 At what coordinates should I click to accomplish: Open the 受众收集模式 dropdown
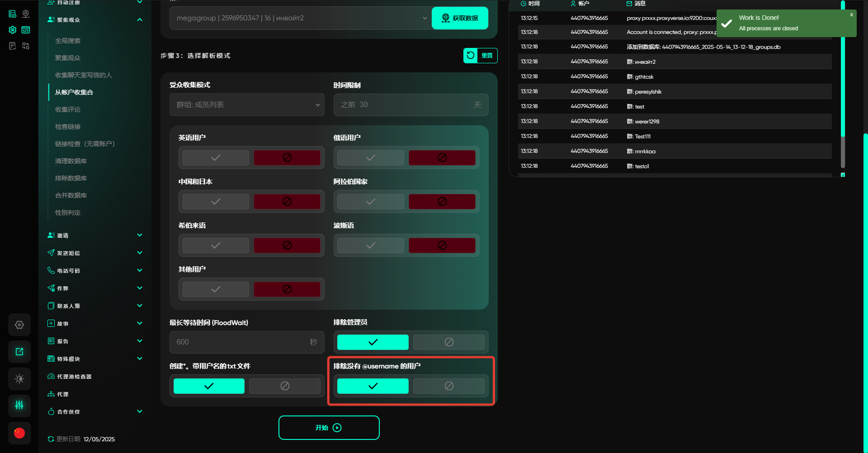pos(247,105)
